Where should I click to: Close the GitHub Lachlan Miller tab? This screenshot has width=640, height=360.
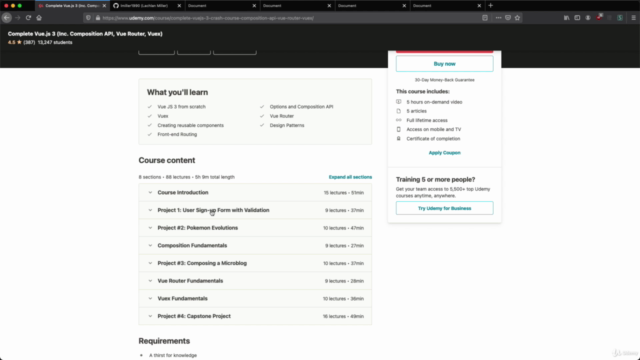tap(179, 6)
